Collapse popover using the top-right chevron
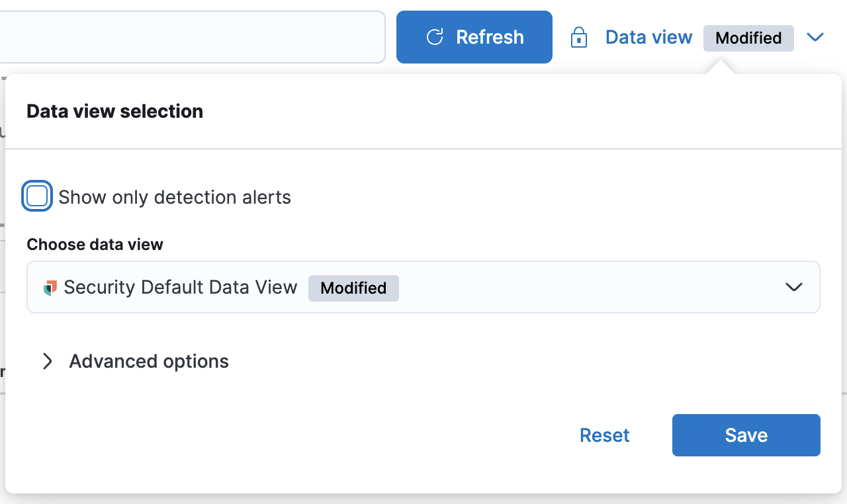847x504 pixels. tap(815, 38)
